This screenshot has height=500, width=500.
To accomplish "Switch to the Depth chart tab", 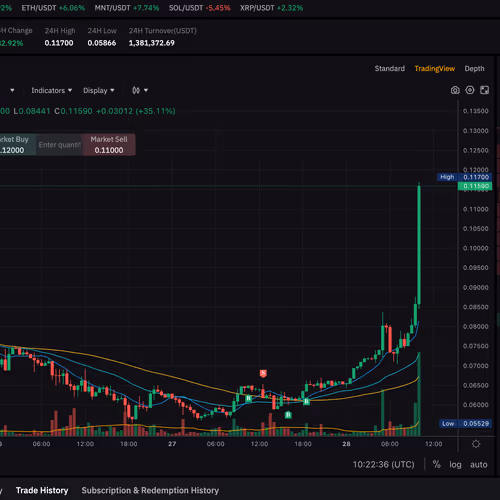I will [x=474, y=69].
